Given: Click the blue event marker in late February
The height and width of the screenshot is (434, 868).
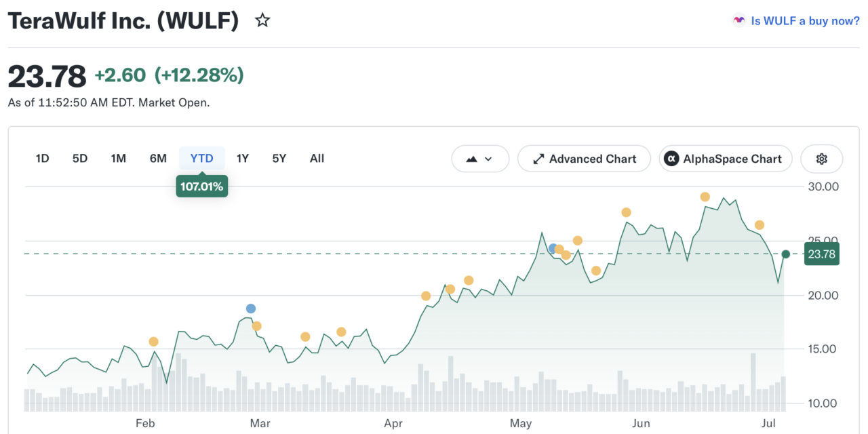Looking at the screenshot, I should click(x=251, y=309).
